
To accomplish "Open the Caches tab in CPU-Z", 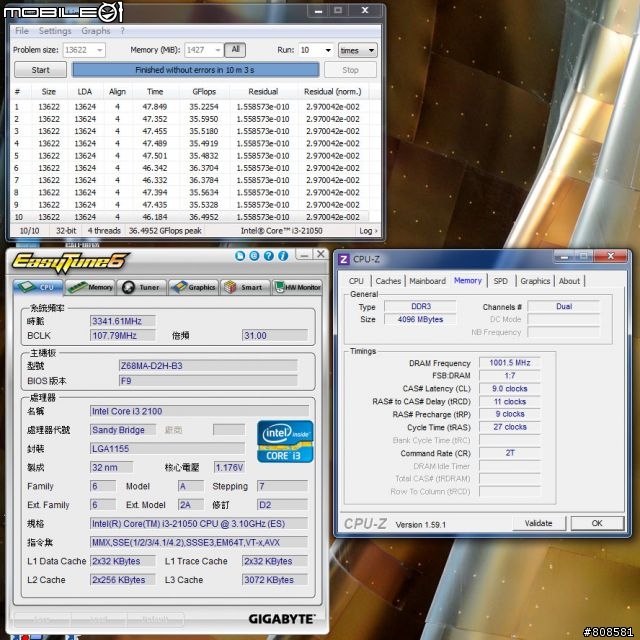I will click(388, 281).
